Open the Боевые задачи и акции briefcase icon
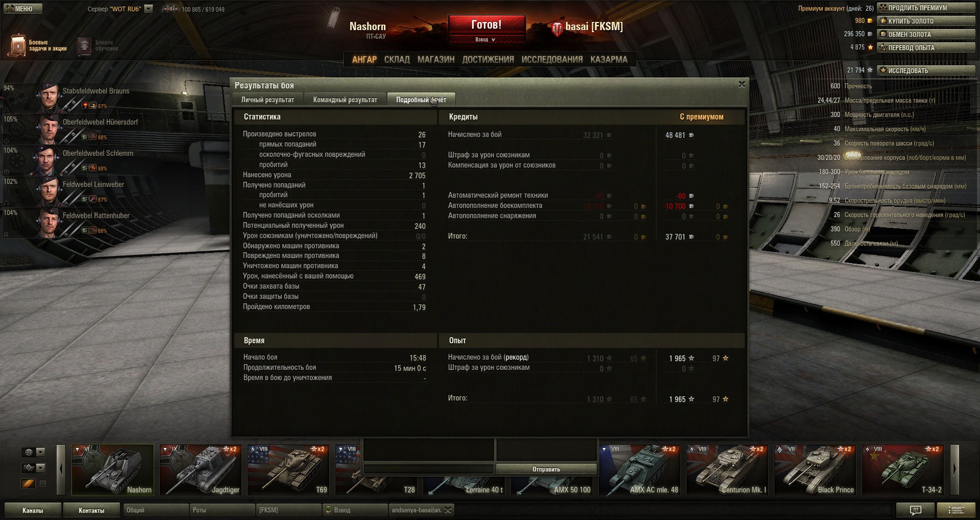This screenshot has width=980, height=520. (17, 45)
